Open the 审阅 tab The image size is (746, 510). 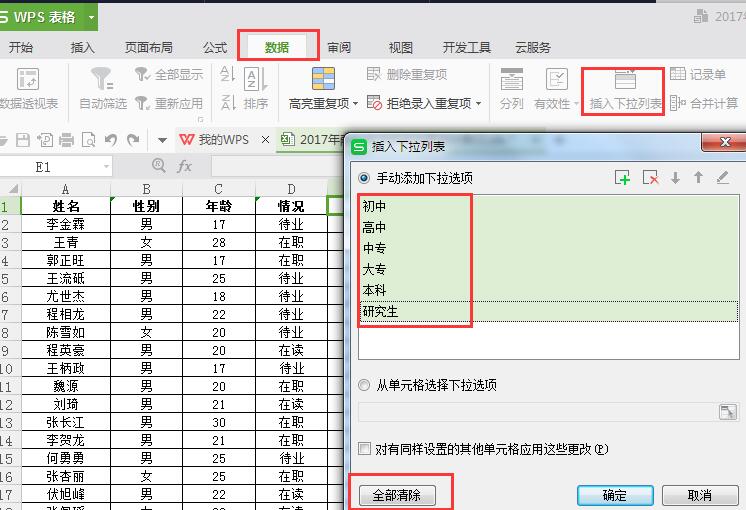pos(339,48)
